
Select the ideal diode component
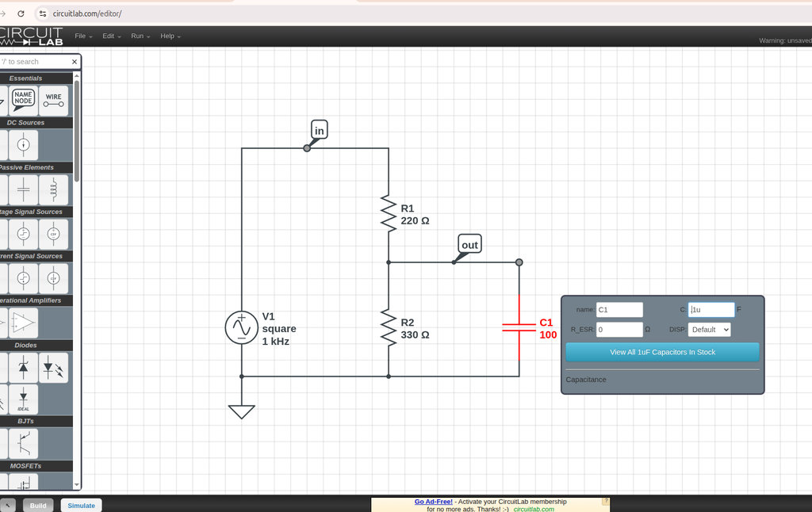(x=23, y=399)
